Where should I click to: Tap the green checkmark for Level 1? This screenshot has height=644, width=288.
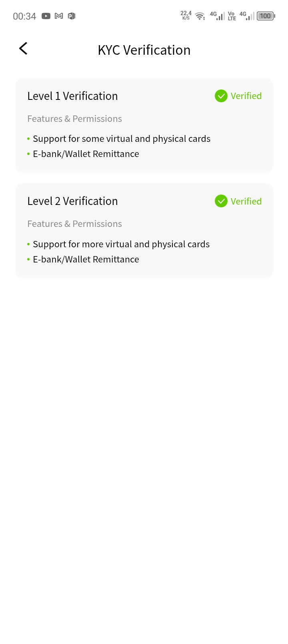click(221, 96)
